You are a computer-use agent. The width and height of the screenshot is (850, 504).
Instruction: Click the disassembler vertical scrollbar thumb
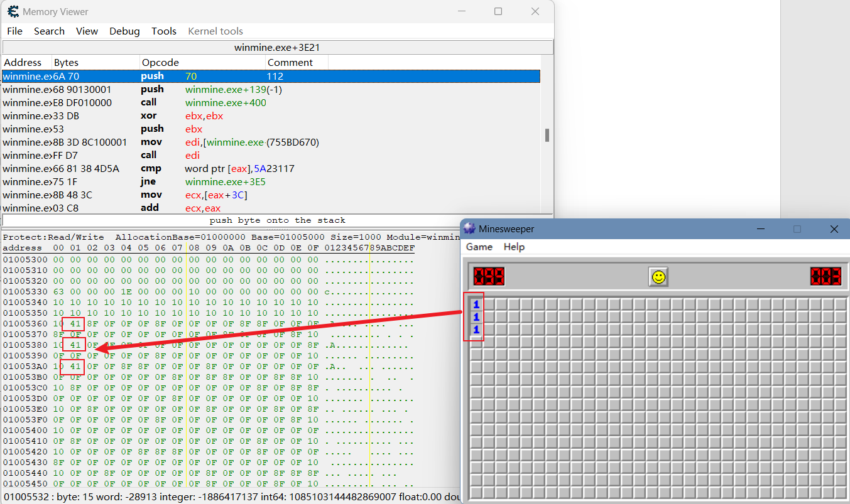(547, 135)
